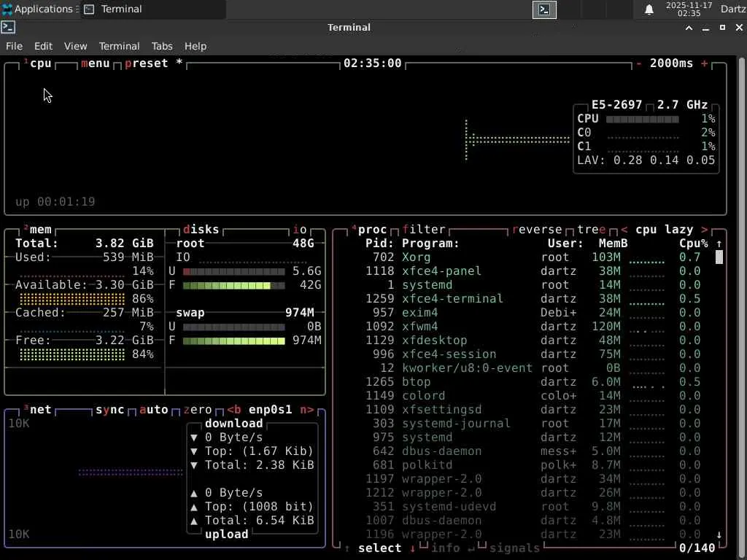Open the btop menu button

coord(95,63)
